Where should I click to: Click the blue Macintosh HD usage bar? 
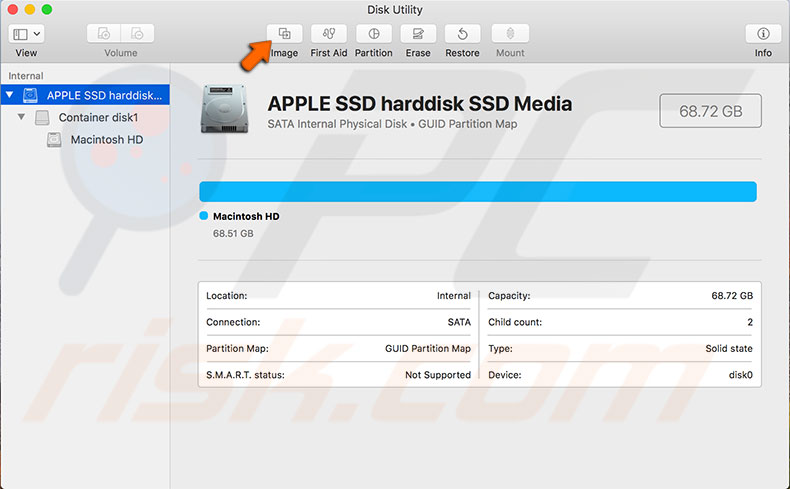click(x=478, y=192)
